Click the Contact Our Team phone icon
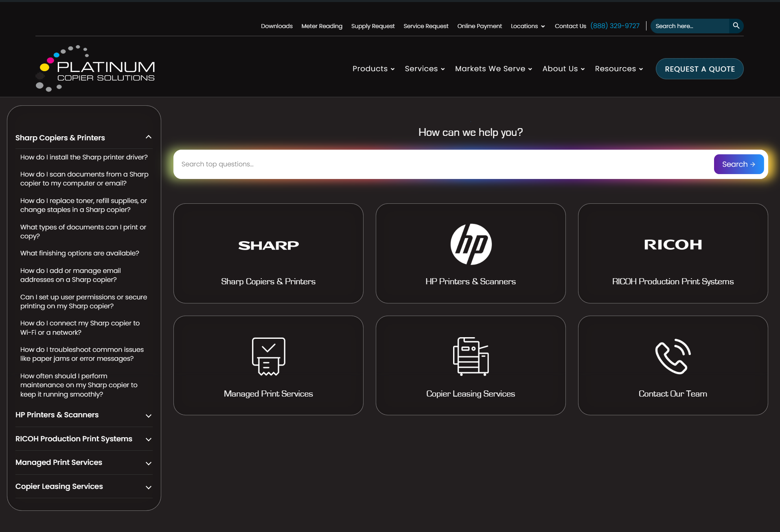This screenshot has height=532, width=780. [x=673, y=356]
